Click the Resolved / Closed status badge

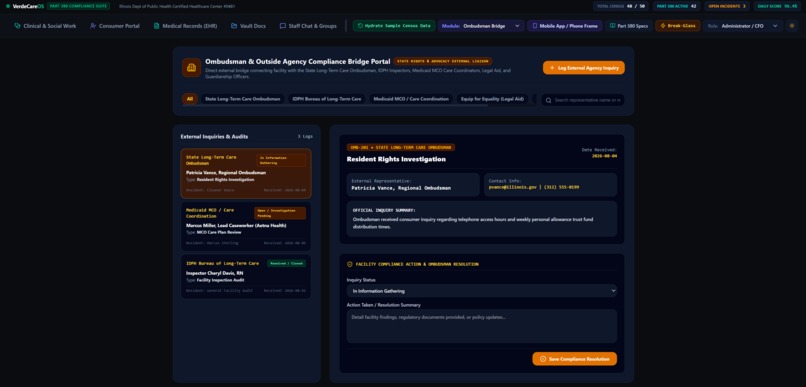286,263
